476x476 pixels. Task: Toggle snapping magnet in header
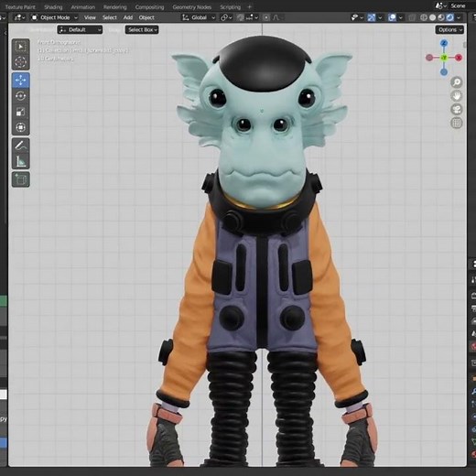pos(241,17)
